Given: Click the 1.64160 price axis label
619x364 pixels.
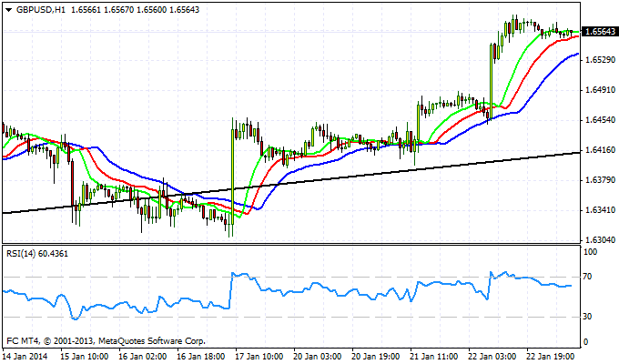Looking at the screenshot, I should 601,150.
